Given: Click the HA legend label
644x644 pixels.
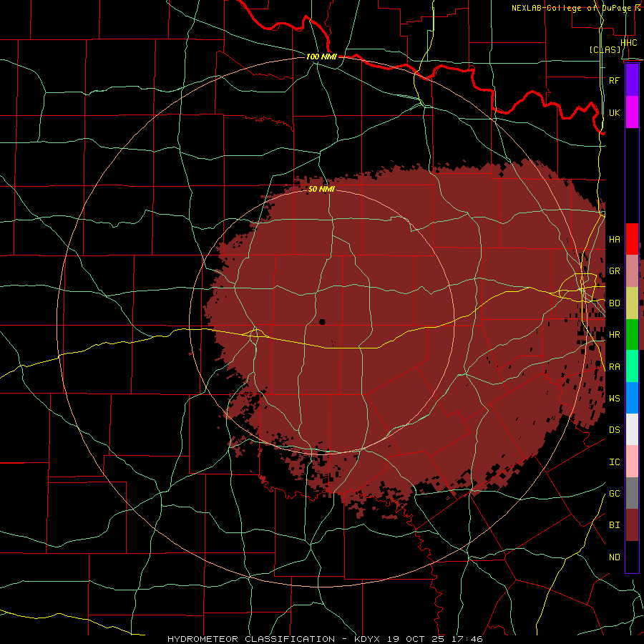Looking at the screenshot, I should (615, 239).
